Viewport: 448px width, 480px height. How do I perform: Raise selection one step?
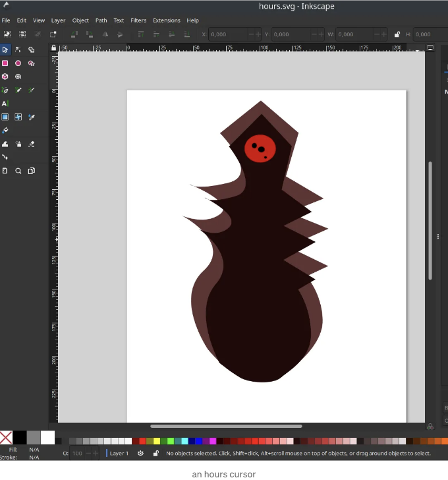(x=156, y=34)
